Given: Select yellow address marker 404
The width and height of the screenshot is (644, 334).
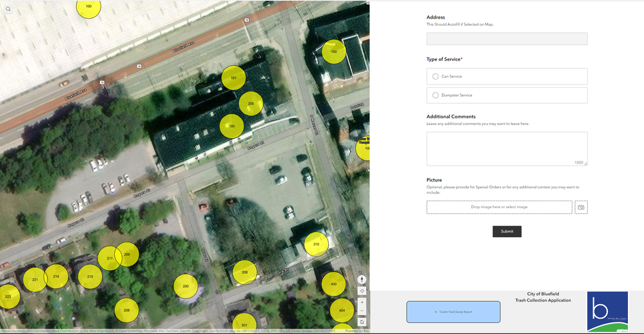Looking at the screenshot, I should tap(342, 310).
